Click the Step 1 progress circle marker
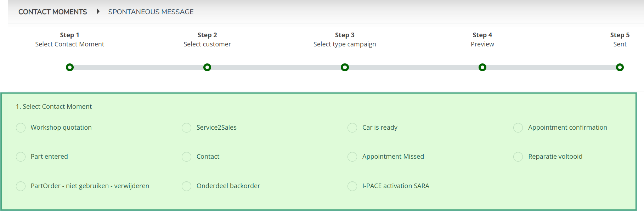 pos(70,67)
